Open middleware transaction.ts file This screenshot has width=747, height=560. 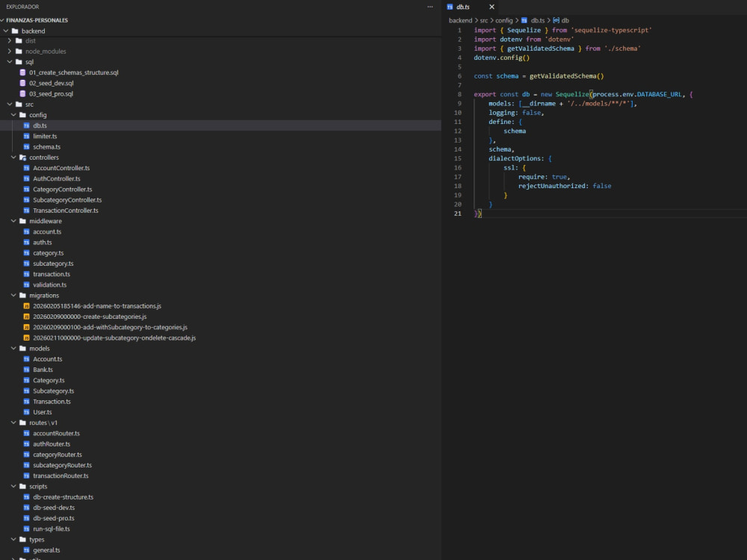(x=52, y=274)
